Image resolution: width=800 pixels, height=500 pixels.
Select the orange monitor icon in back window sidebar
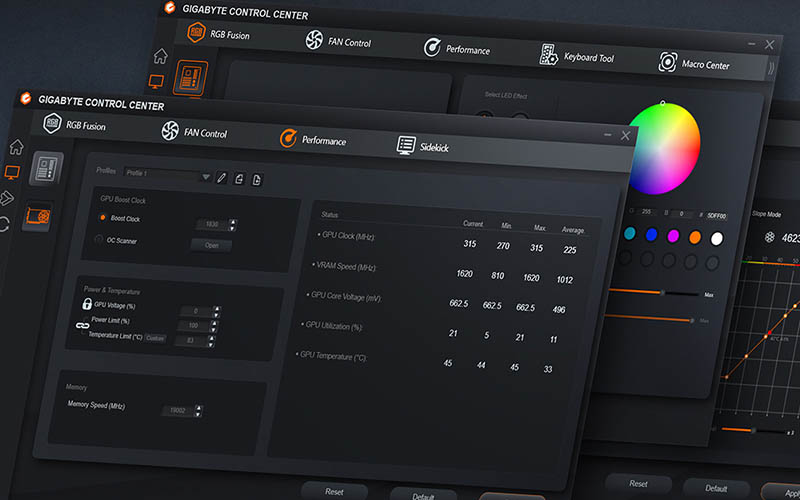[156, 81]
